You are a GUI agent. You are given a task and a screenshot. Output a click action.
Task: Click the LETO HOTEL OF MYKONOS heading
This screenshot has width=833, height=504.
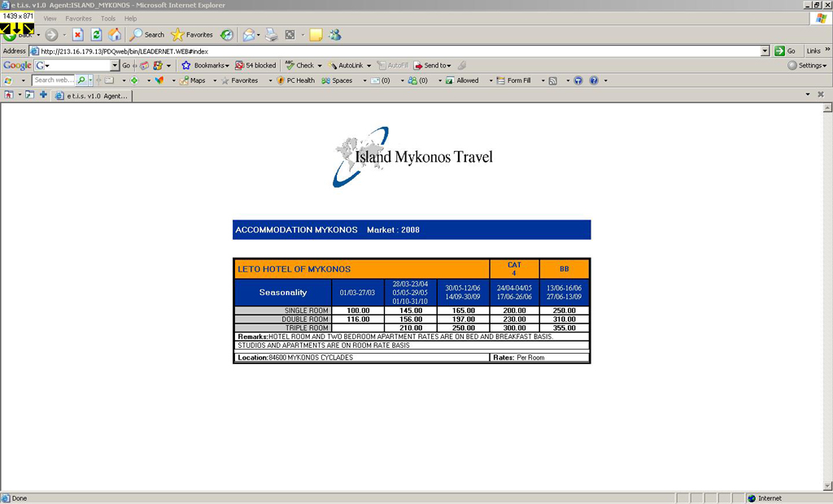click(294, 269)
